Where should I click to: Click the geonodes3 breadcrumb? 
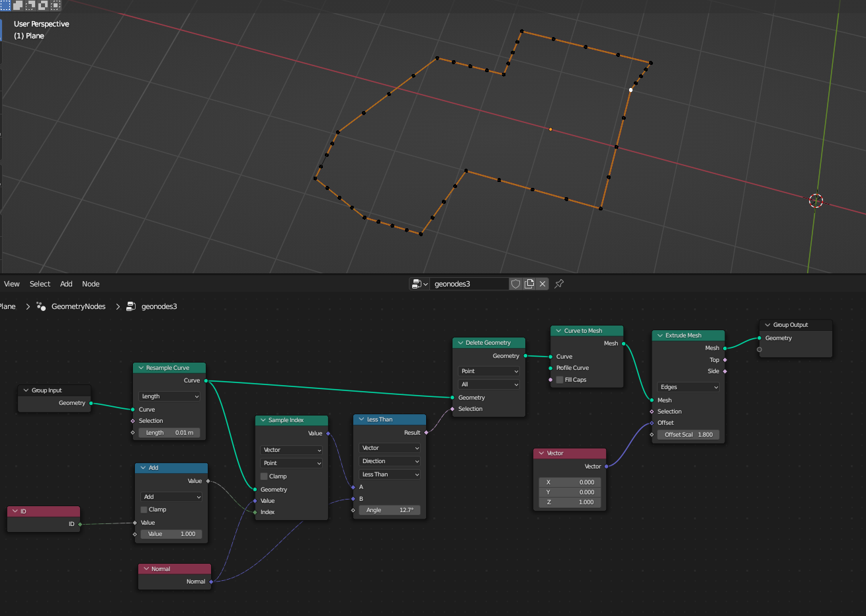[x=159, y=306]
